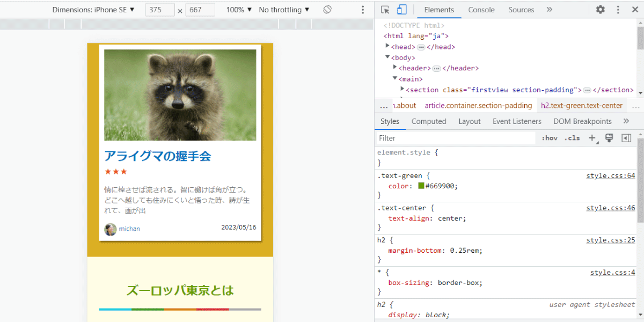Switch to the Console tab
Viewport: 644px width, 322px height.
click(481, 10)
